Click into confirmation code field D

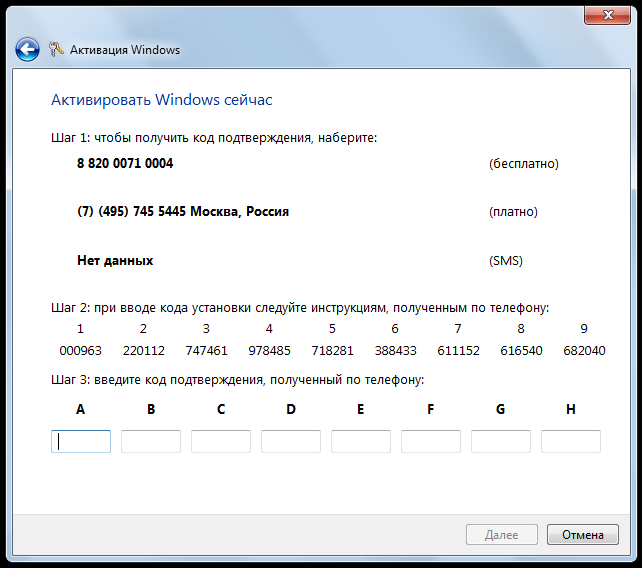pos(291,441)
